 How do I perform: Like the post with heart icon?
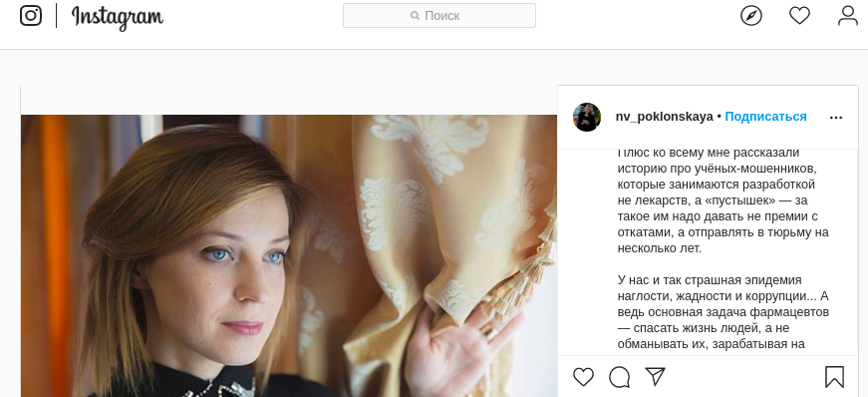point(583,377)
